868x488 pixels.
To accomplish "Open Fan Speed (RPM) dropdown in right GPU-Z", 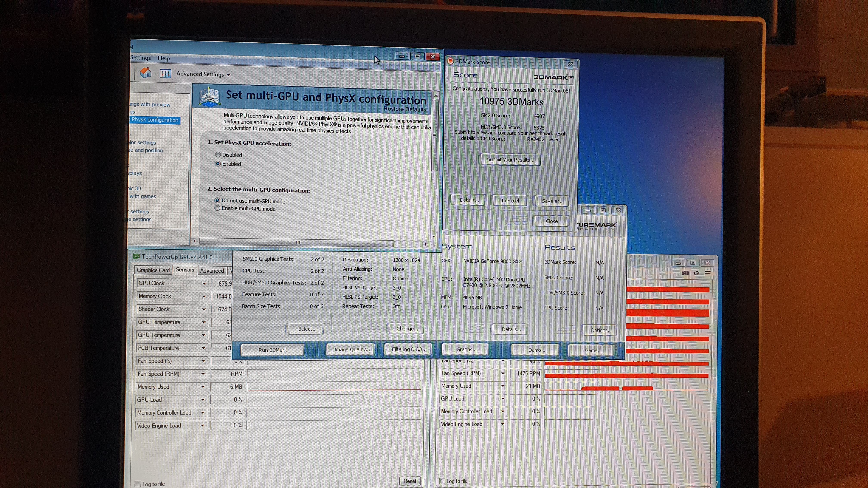I will tap(503, 373).
